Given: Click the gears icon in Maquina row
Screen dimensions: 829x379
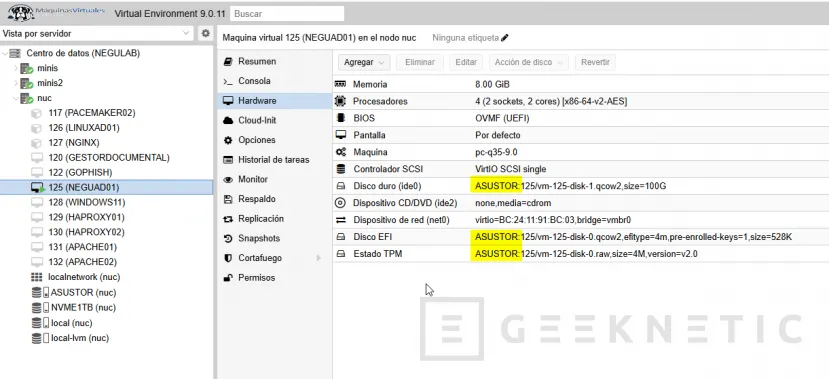Looking at the screenshot, I should pos(341,152).
